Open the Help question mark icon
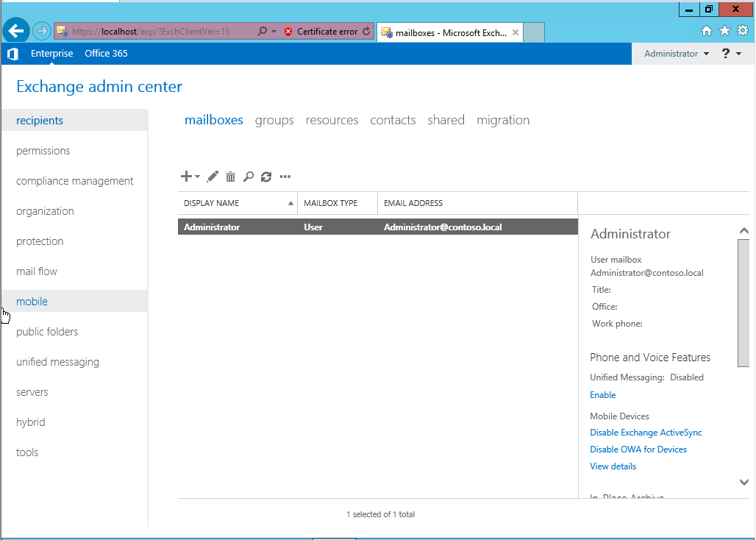 pos(726,54)
